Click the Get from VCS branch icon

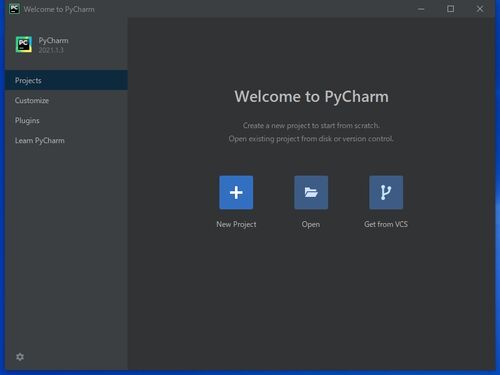click(x=386, y=192)
